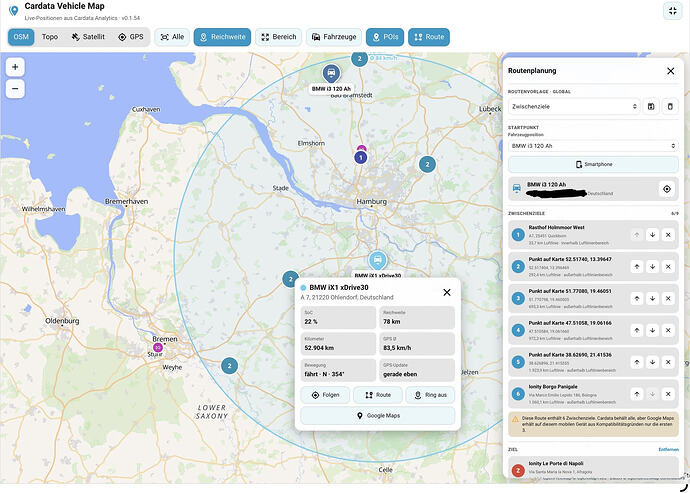This screenshot has width=690, height=493.
Task: Open Google Maps from the vehicle popup
Action: coord(378,416)
